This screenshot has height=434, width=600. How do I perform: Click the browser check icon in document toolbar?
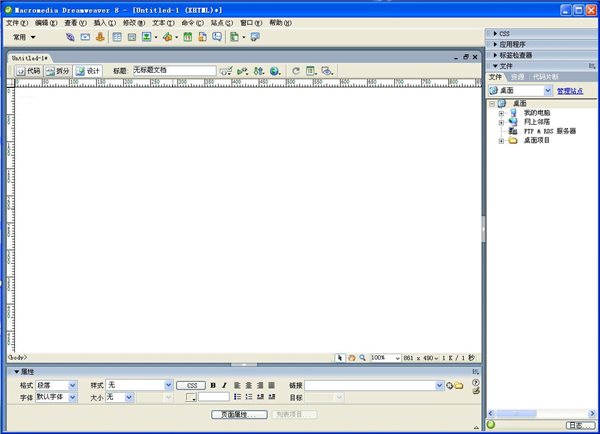coord(226,71)
